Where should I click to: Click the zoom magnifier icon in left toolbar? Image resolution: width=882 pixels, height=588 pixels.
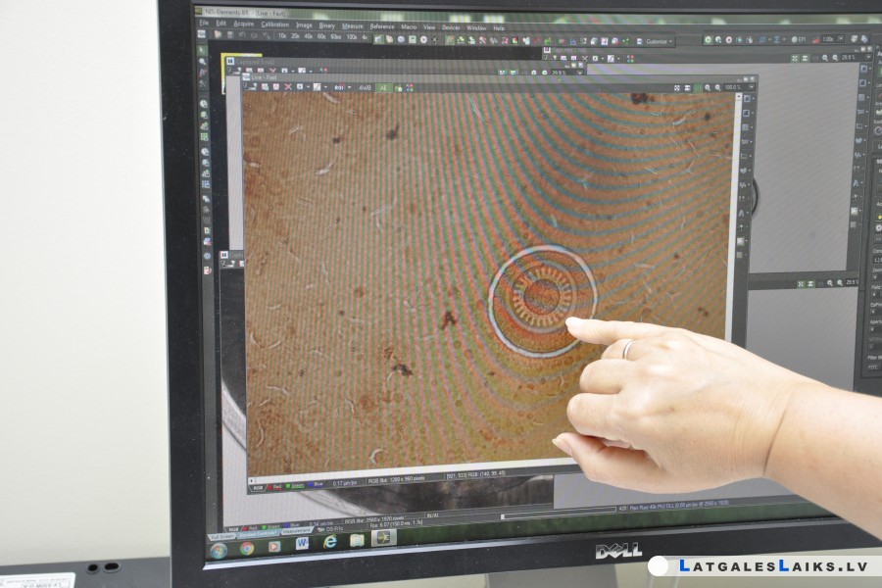pos(203,62)
